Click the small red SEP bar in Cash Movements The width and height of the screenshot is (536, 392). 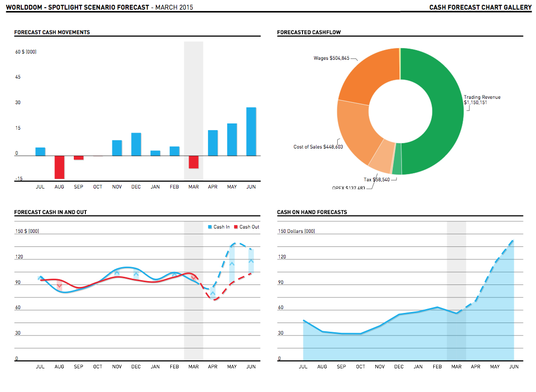(79, 158)
